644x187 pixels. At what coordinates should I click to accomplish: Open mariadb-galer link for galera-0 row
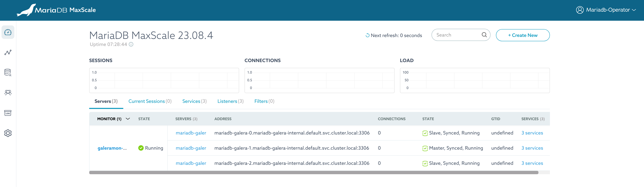click(191, 133)
